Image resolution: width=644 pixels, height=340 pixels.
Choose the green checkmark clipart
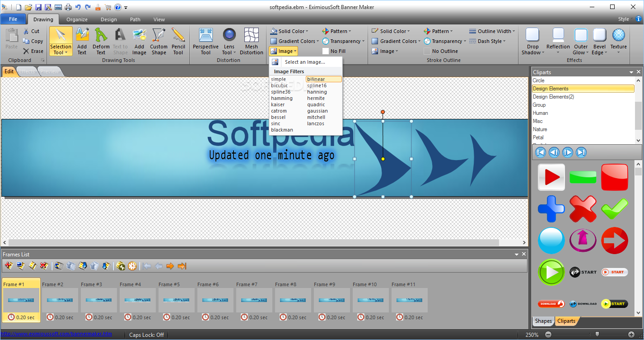[x=615, y=209]
